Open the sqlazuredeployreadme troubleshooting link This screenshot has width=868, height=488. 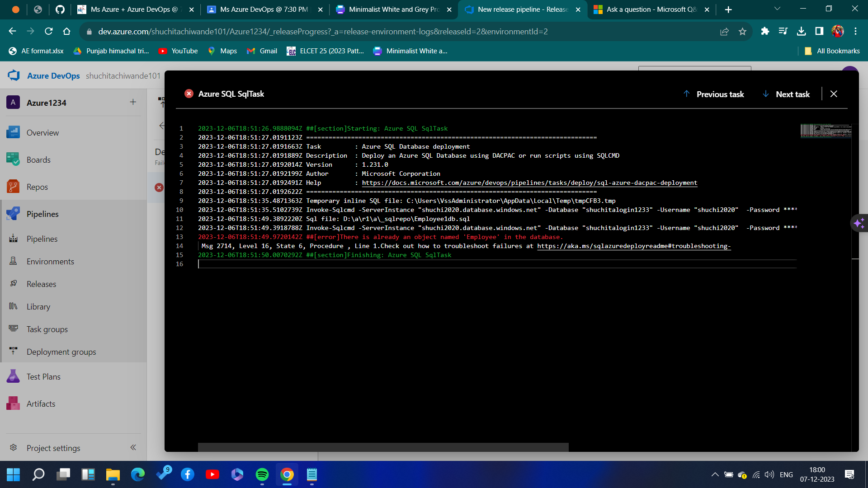634,246
